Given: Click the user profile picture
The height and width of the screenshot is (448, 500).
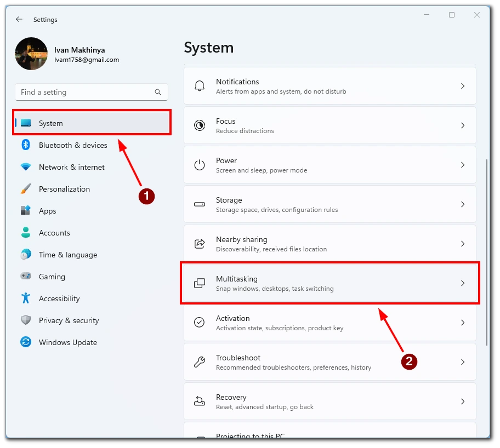Looking at the screenshot, I should [31, 54].
